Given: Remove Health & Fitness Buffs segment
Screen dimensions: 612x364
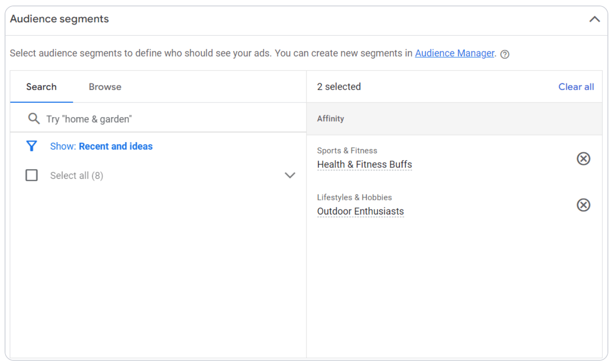Looking at the screenshot, I should tap(584, 159).
